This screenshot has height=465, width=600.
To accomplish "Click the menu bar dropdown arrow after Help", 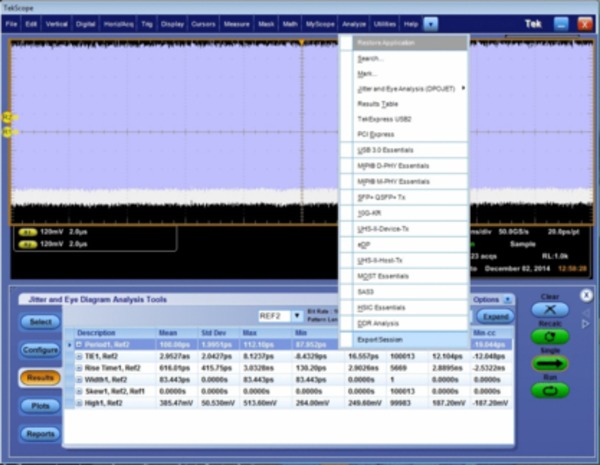I will [x=430, y=22].
